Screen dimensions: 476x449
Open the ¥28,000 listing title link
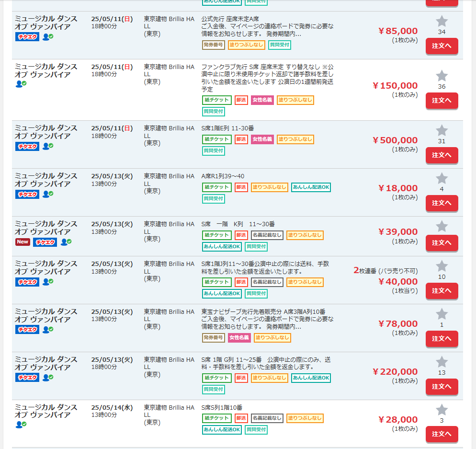[46, 411]
